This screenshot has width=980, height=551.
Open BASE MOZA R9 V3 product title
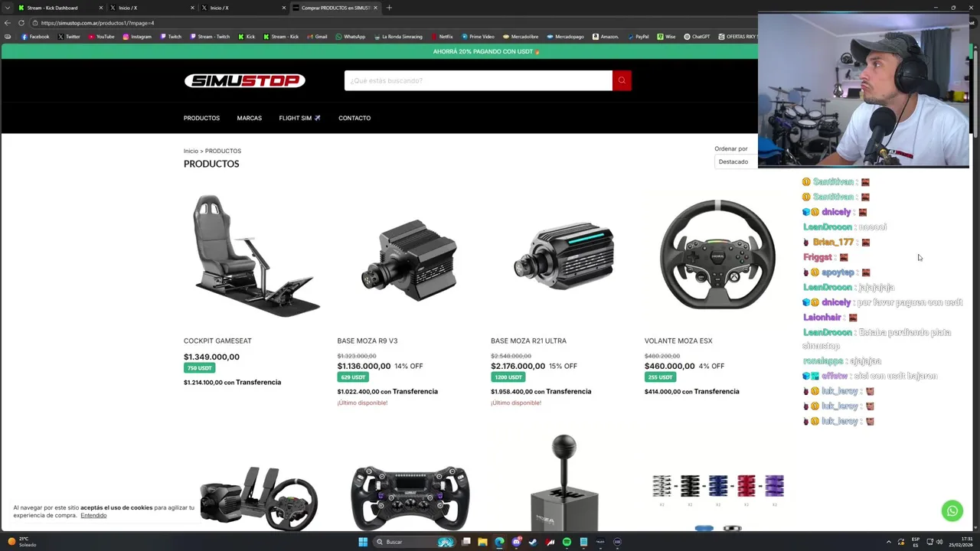pyautogui.click(x=367, y=341)
